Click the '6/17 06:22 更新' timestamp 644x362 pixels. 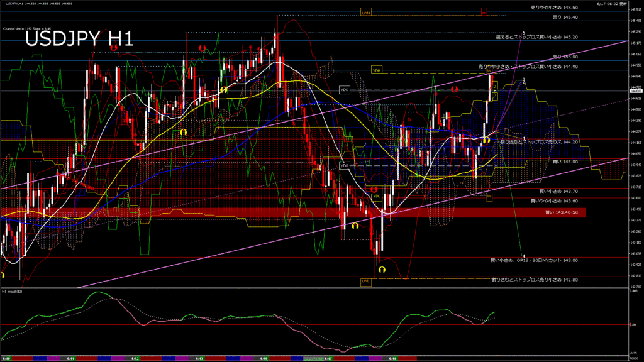point(612,3)
